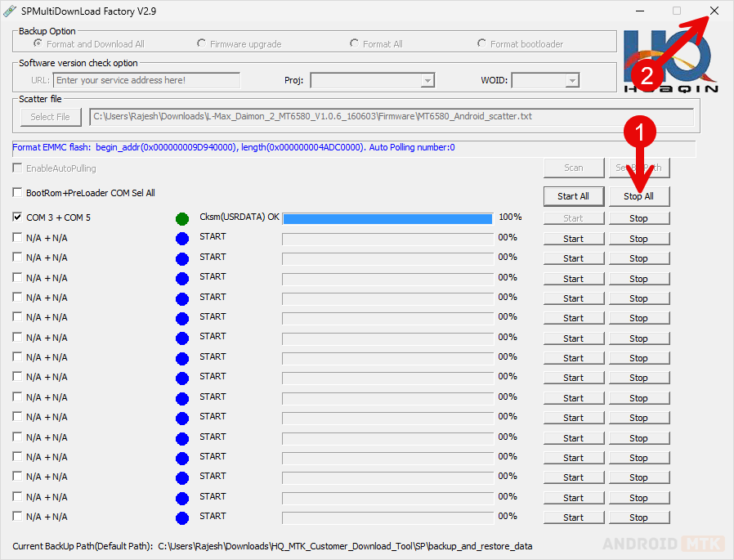This screenshot has width=734, height=560.
Task: Click the scatter file path field
Action: (x=391, y=117)
